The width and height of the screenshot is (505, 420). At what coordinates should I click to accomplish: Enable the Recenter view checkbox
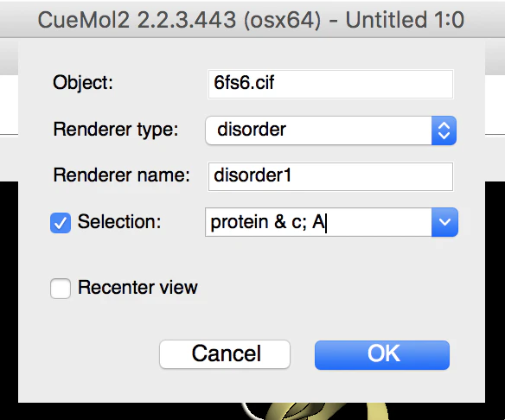[x=61, y=289]
